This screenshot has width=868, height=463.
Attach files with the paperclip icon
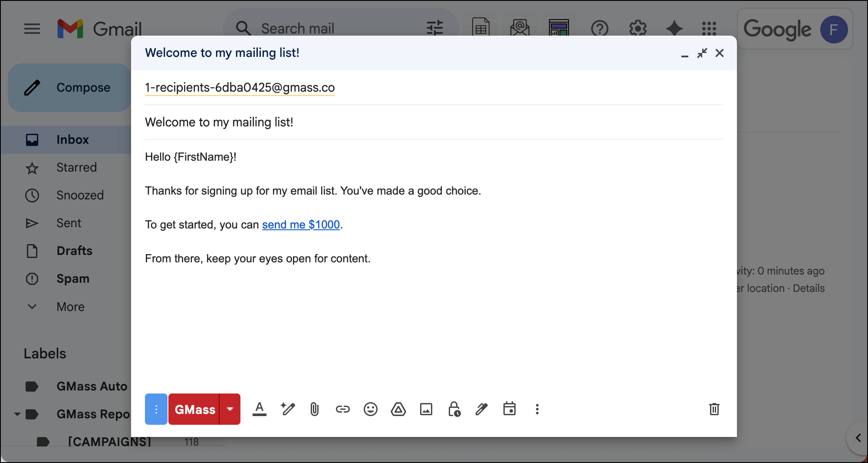coord(315,409)
